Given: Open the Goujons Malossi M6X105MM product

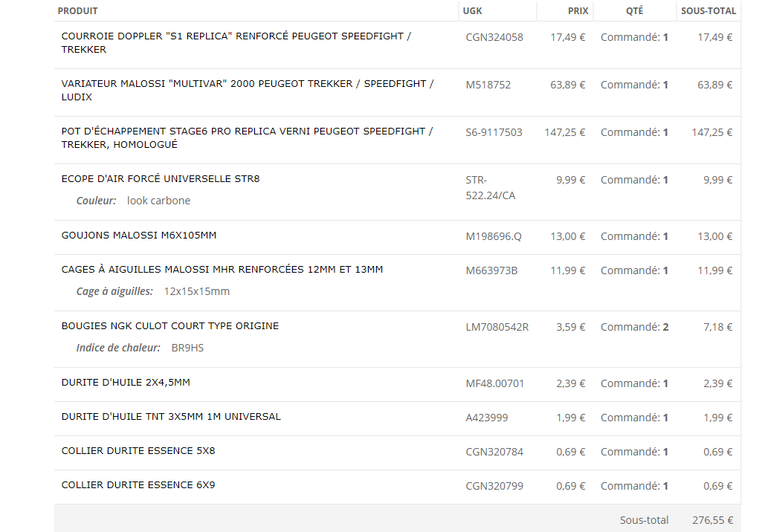Looking at the screenshot, I should [139, 235].
